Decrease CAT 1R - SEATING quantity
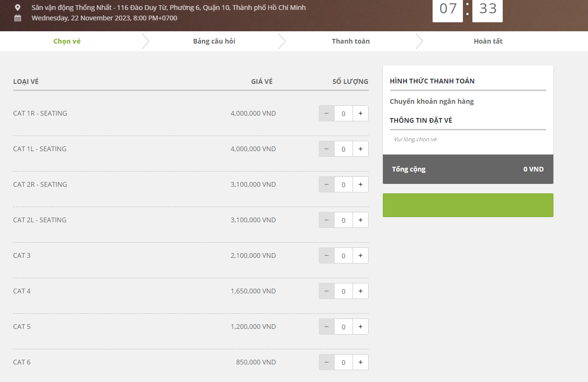Viewport: 588px width, 382px height. 326,114
